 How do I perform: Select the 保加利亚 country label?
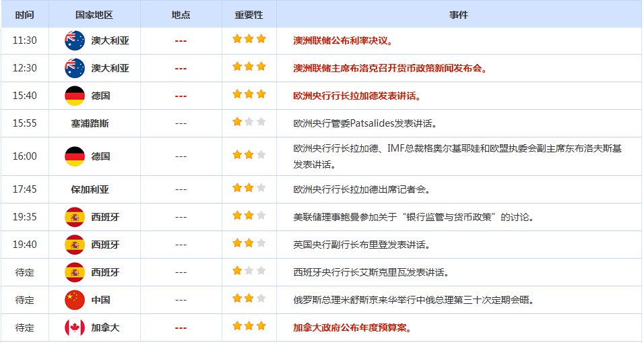90,189
